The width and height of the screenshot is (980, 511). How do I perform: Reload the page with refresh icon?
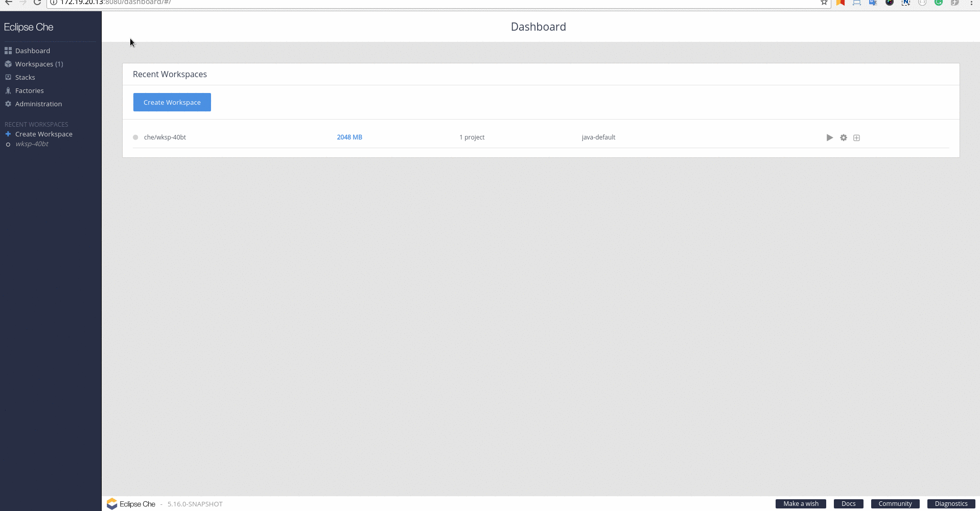[37, 3]
